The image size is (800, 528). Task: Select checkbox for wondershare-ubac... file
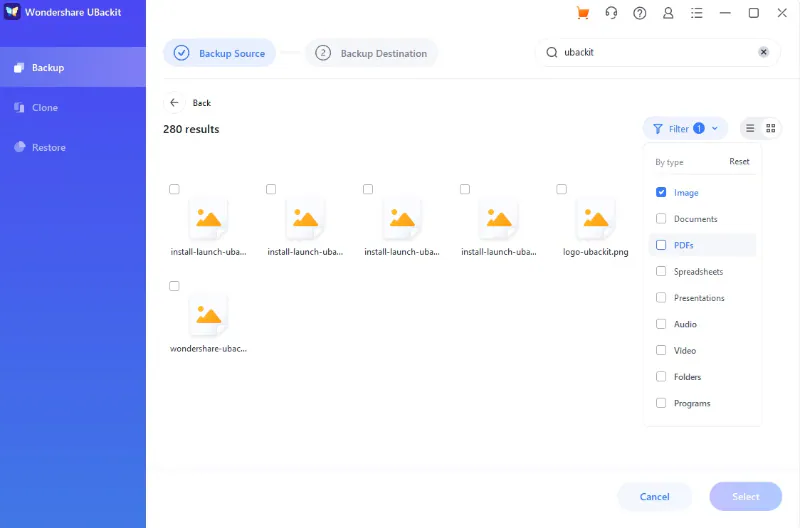[x=174, y=286]
